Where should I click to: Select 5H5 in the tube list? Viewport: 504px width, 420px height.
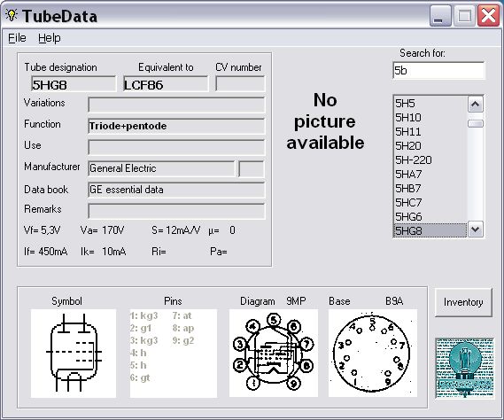coord(430,104)
